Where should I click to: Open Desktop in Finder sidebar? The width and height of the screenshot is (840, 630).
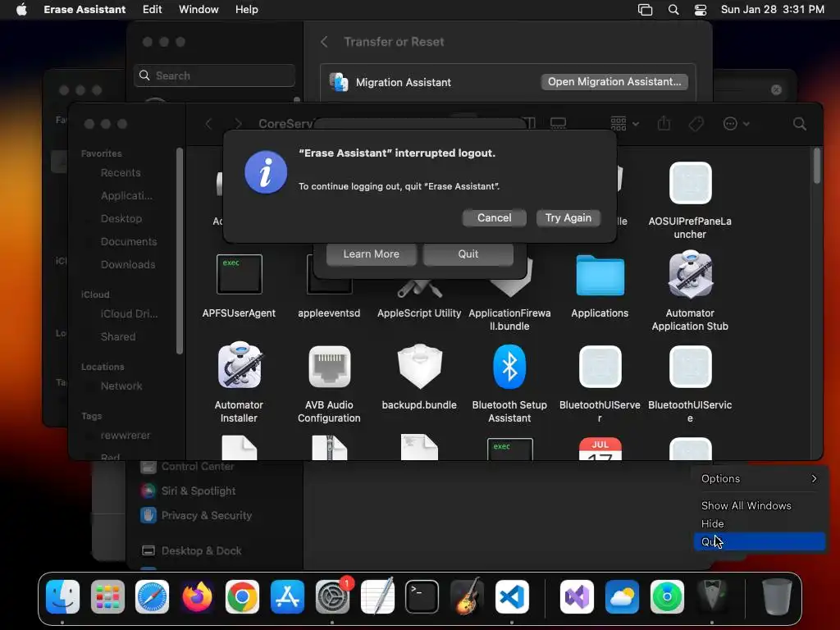point(121,218)
